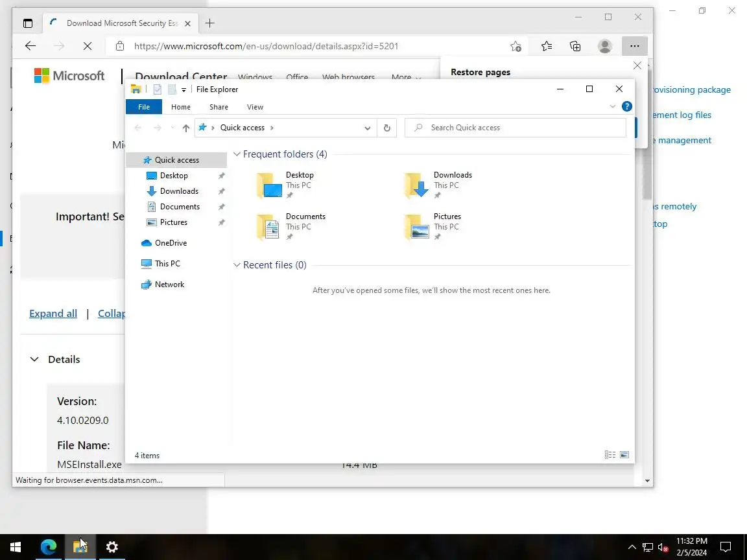The image size is (747, 560).
Task: Click the Explorer Back navigation arrow
Action: click(138, 128)
